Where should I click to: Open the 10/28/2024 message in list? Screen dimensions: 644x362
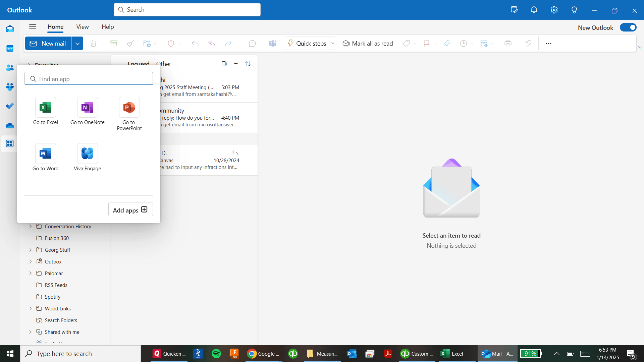click(209, 160)
